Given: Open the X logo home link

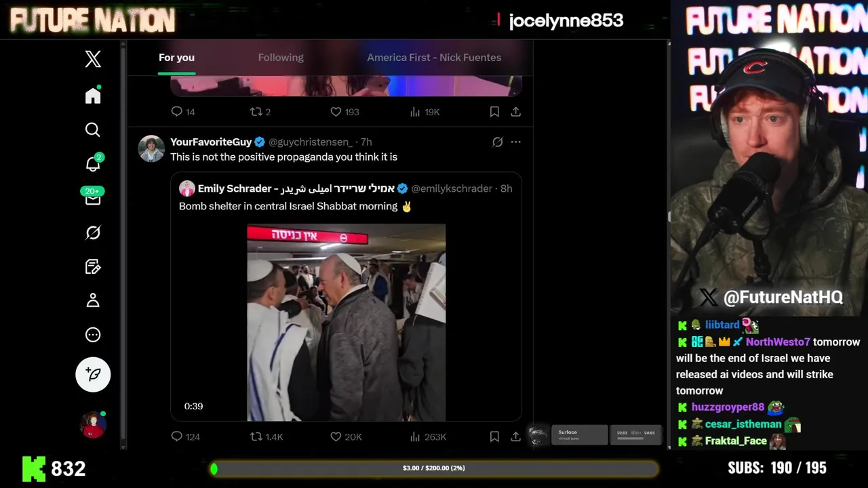Looking at the screenshot, I should [93, 59].
